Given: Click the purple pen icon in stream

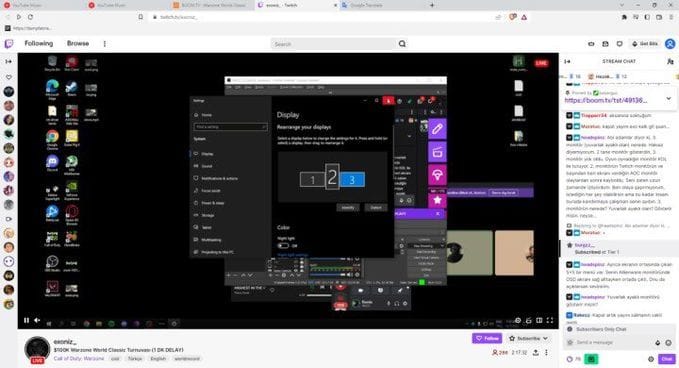Looking at the screenshot, I should (x=437, y=129).
